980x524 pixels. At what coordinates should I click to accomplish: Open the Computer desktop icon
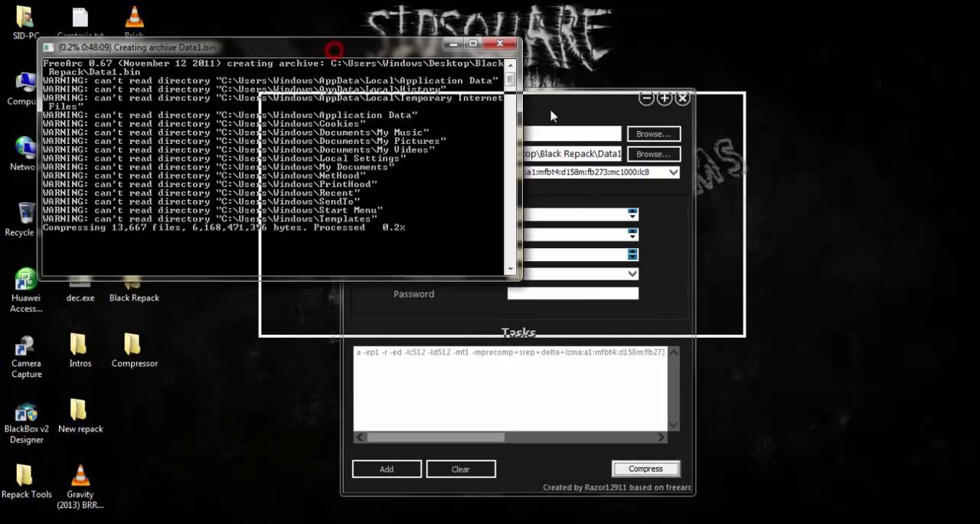point(23,88)
